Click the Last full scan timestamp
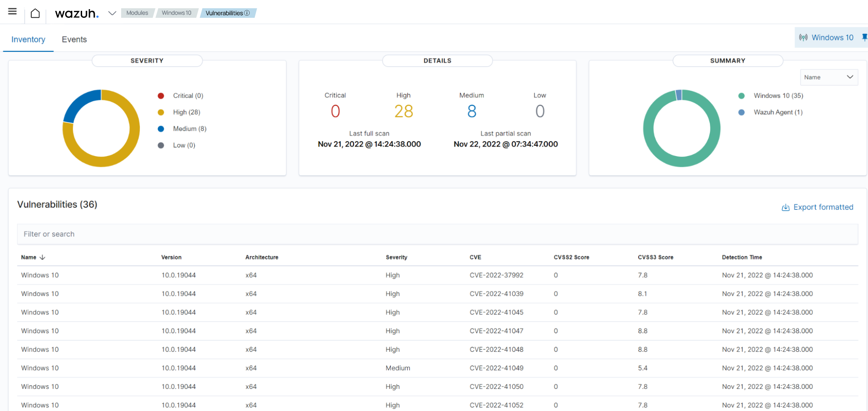The height and width of the screenshot is (411, 868). [x=369, y=144]
